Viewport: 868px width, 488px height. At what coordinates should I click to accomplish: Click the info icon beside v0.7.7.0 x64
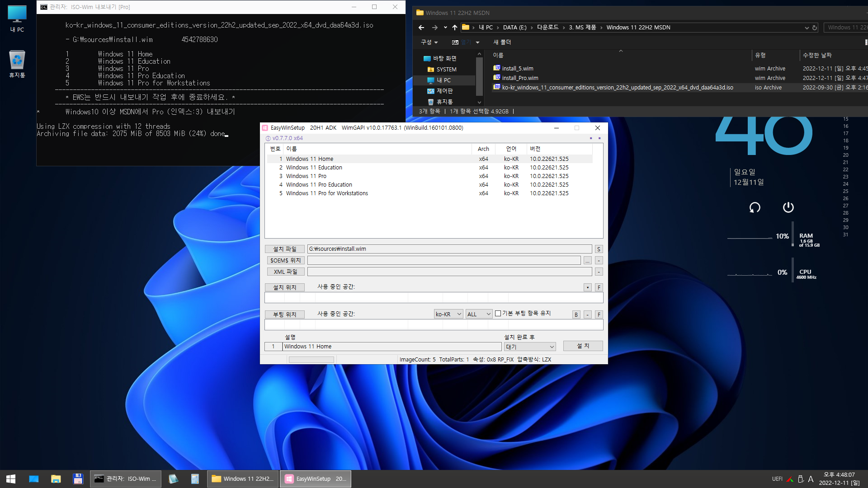pos(268,139)
